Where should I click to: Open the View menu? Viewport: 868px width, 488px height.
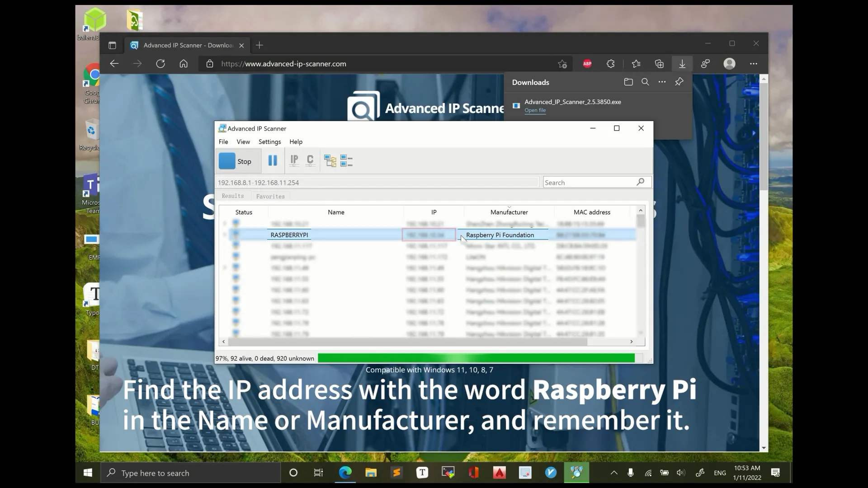point(243,142)
